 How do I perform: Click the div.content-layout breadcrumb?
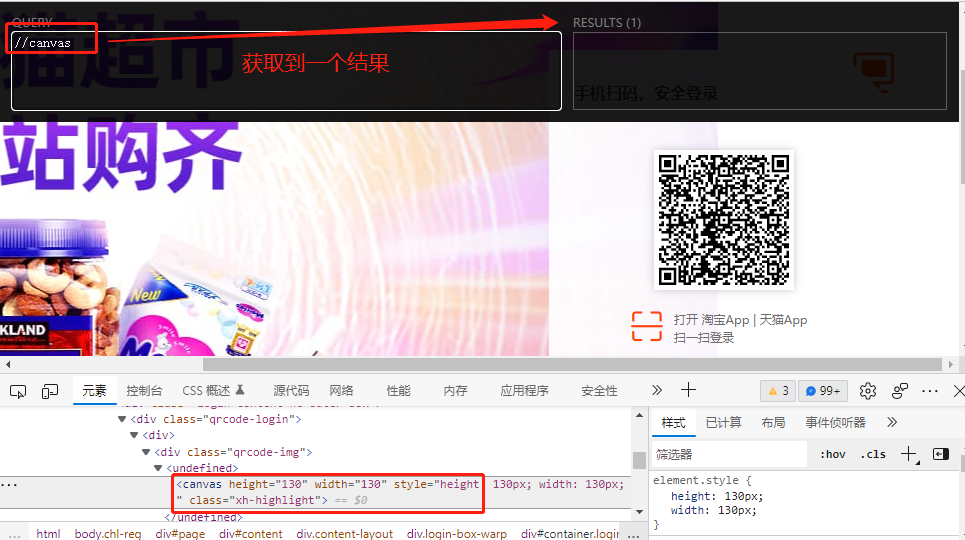pos(344,533)
